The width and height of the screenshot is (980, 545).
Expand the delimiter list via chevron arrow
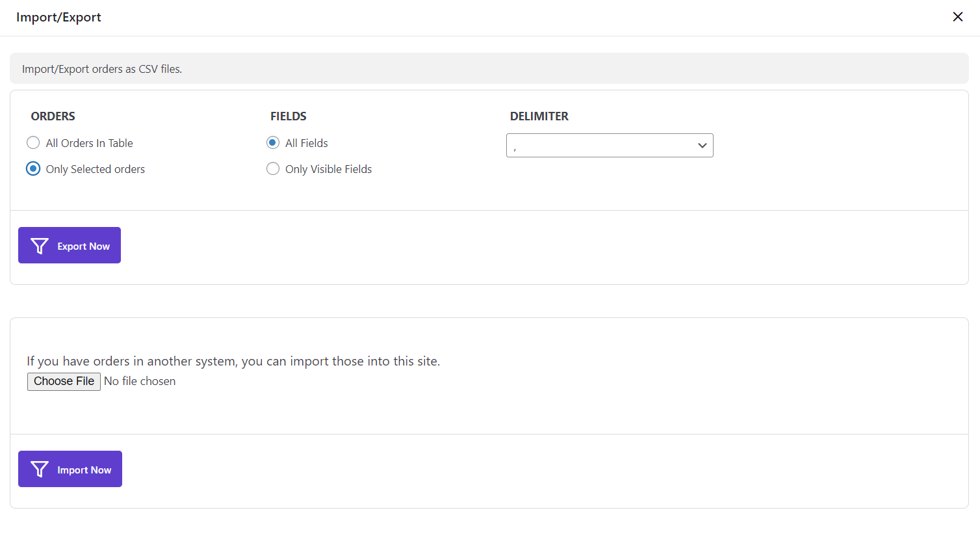[702, 146]
